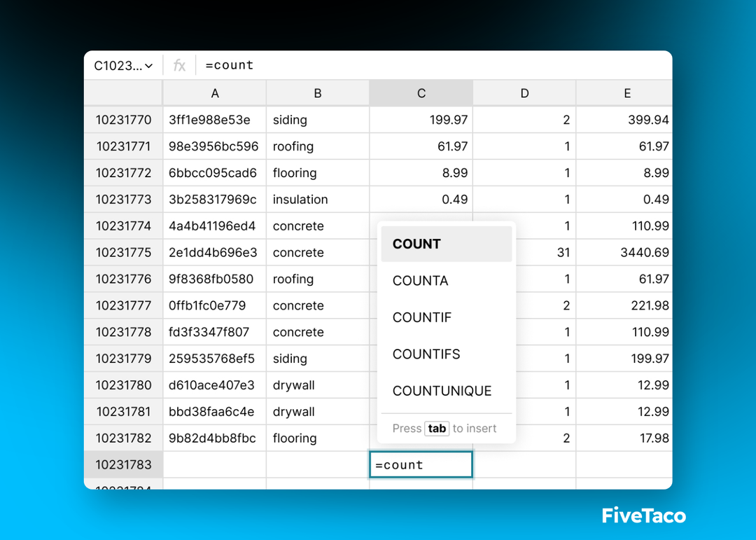The image size is (756, 540).
Task: Open the cell reference dropdown
Action: (123, 66)
